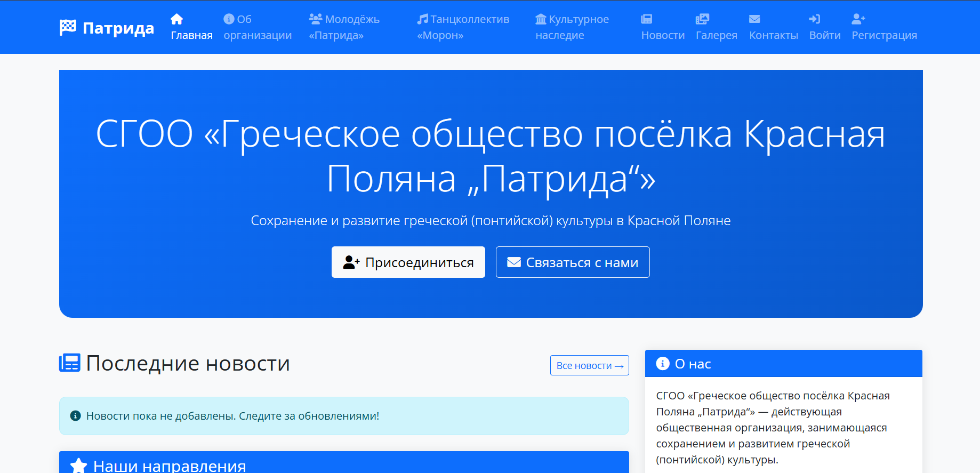Open the Галерея page
Viewport: 980px width, 473px height.
point(717,27)
